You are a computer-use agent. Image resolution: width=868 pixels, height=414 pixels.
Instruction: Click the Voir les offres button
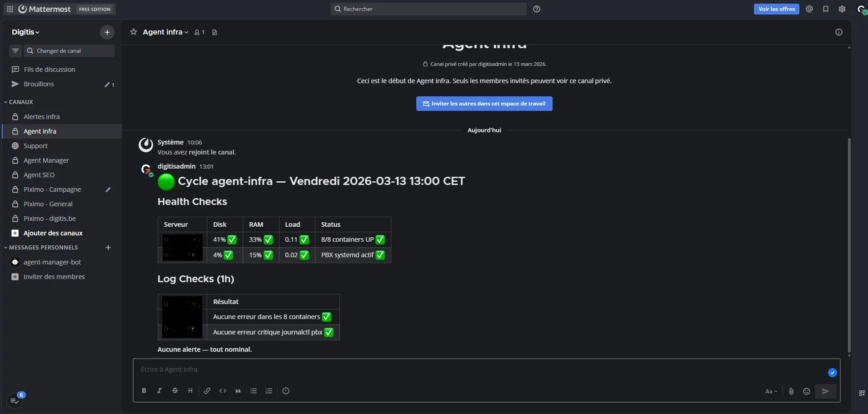[776, 9]
